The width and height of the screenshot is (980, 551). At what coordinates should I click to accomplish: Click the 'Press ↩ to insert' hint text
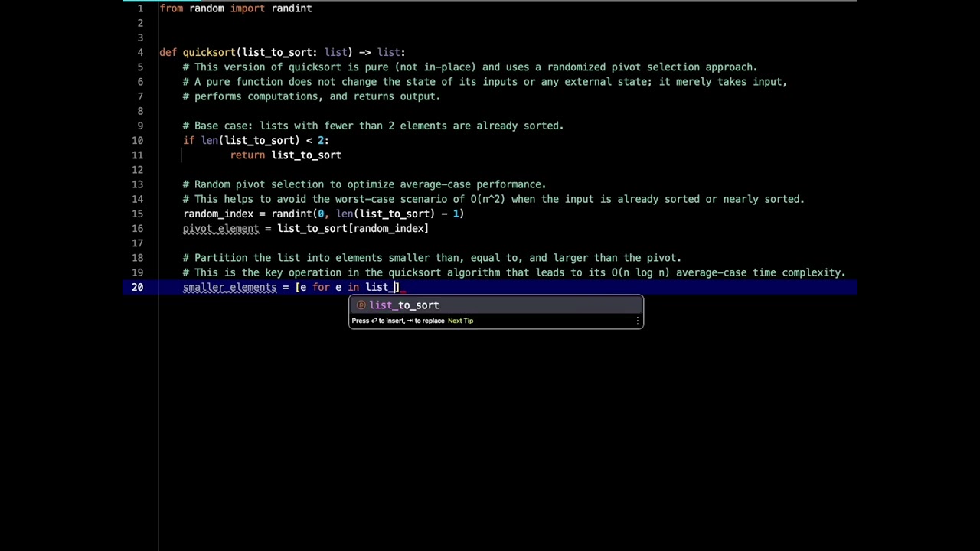pyautogui.click(x=398, y=321)
